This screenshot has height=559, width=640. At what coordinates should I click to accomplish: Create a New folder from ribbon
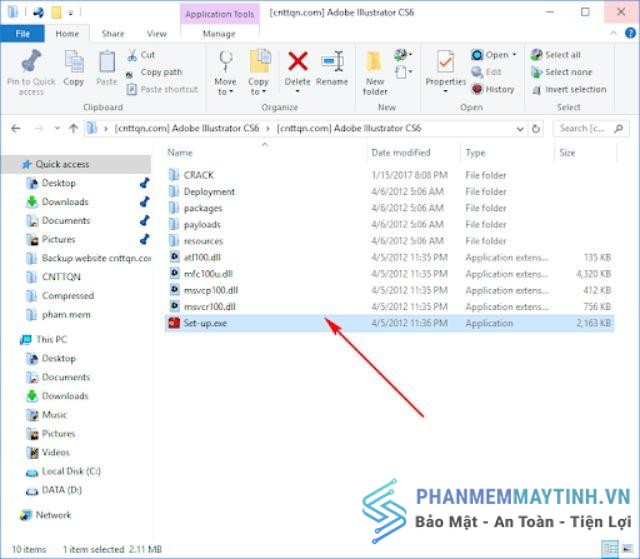pyautogui.click(x=375, y=73)
